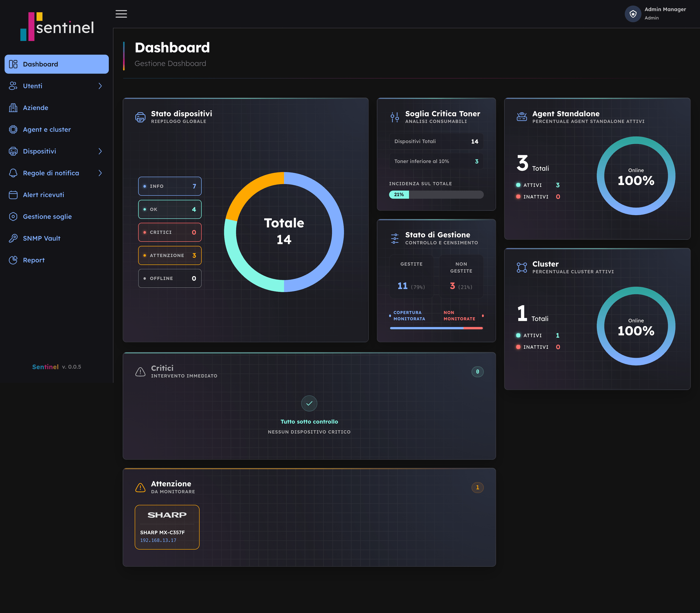Select the CRITICI 0 status filter
Viewport: 700px width, 613px height.
170,232
